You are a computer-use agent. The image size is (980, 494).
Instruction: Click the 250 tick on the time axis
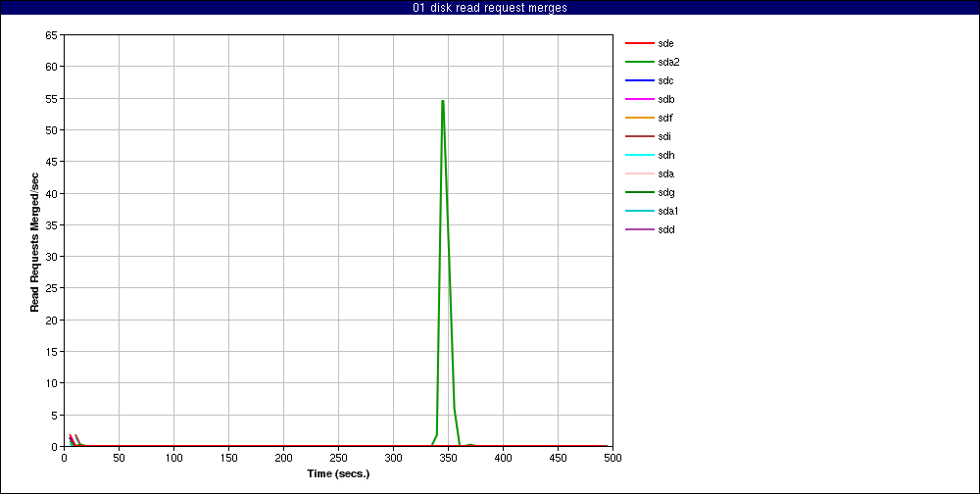(338, 458)
